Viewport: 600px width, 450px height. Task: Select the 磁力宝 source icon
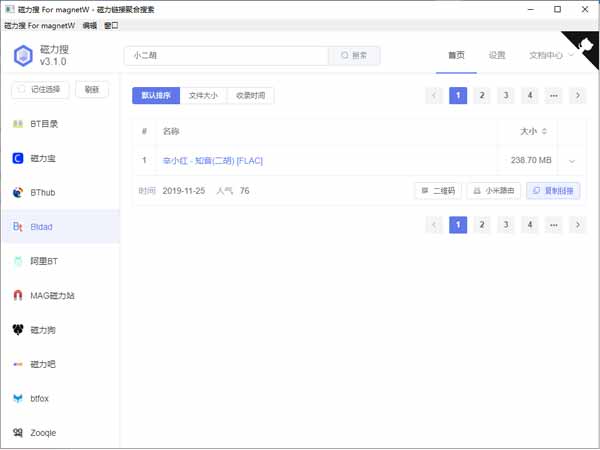click(18, 158)
